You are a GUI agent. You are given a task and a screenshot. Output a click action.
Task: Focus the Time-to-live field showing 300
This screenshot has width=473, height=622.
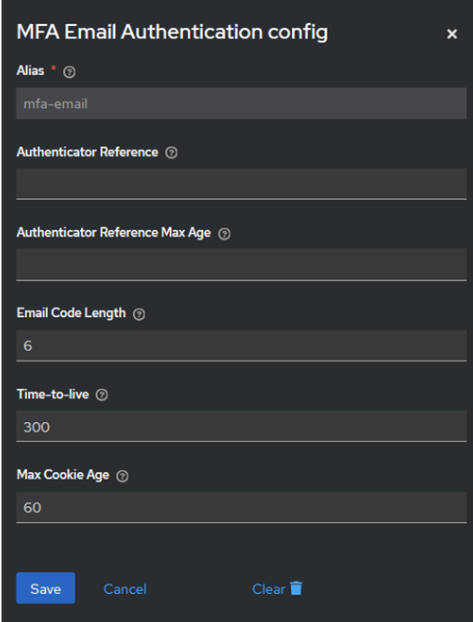point(241,426)
